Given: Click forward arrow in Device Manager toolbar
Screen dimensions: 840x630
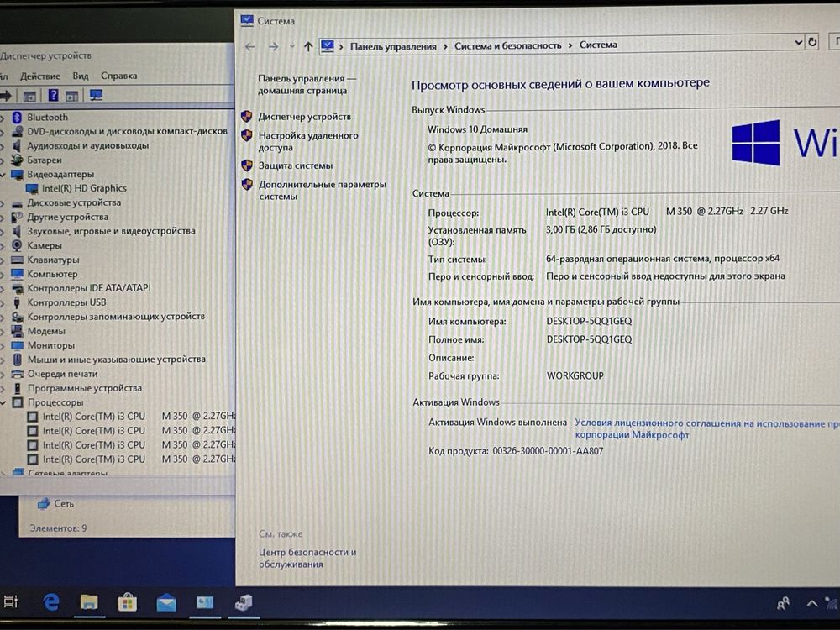Looking at the screenshot, I should click(6, 96).
